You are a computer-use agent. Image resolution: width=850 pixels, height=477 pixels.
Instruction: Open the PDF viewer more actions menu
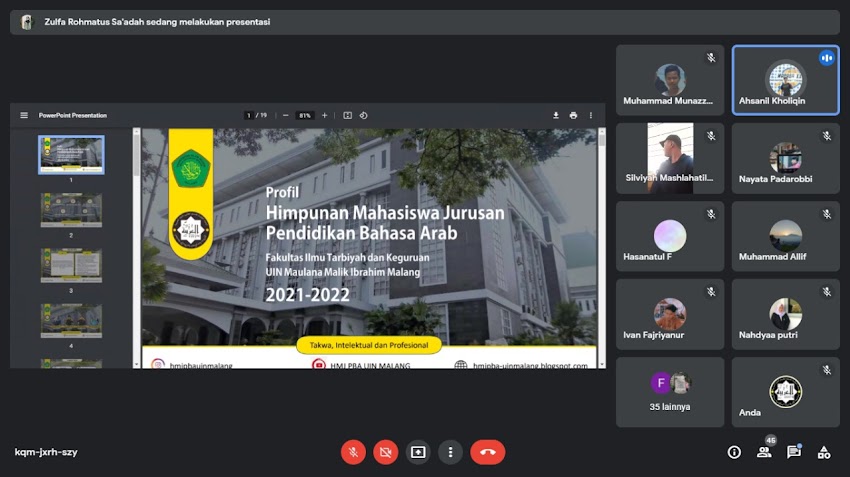pyautogui.click(x=591, y=115)
